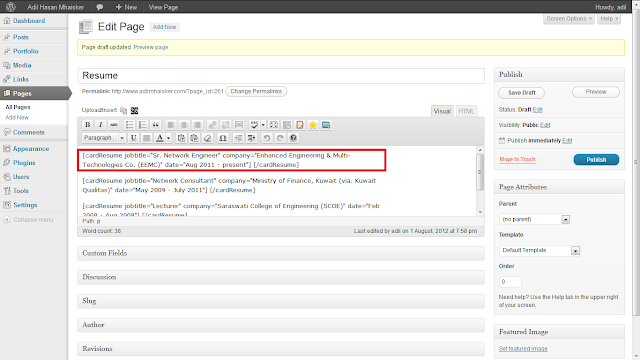Image resolution: width=640 pixels, height=360 pixels.
Task: Toggle the kitchen sink toolbar row
Action: click(x=287, y=125)
